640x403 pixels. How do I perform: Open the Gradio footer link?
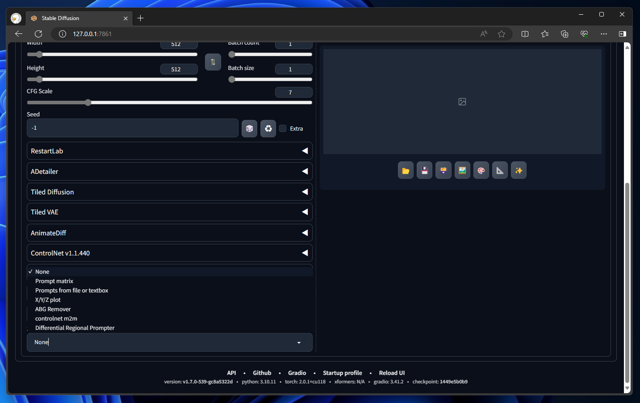(x=297, y=373)
